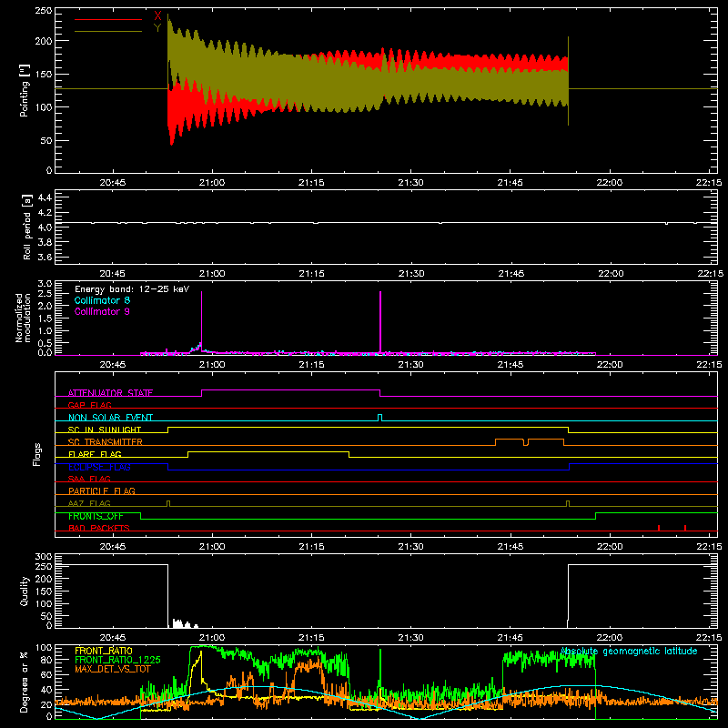Select the olive flag label under PARTICLE_FLAG
The height and width of the screenshot is (728, 728).
pyautogui.click(x=89, y=503)
